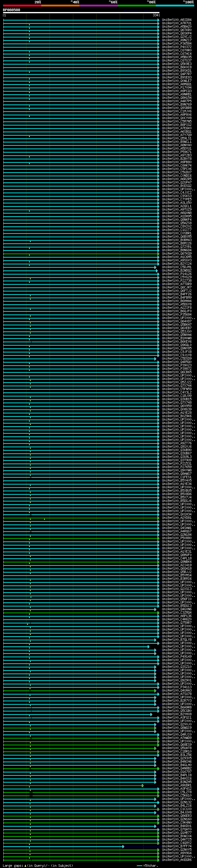Click the cyan ~100% identity color band

click(x=175, y=6)
